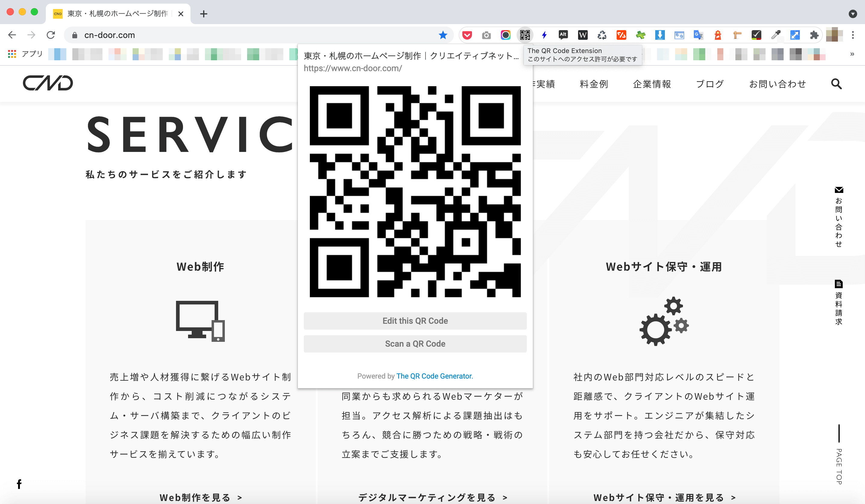Bookmark this page with the star

tap(443, 35)
